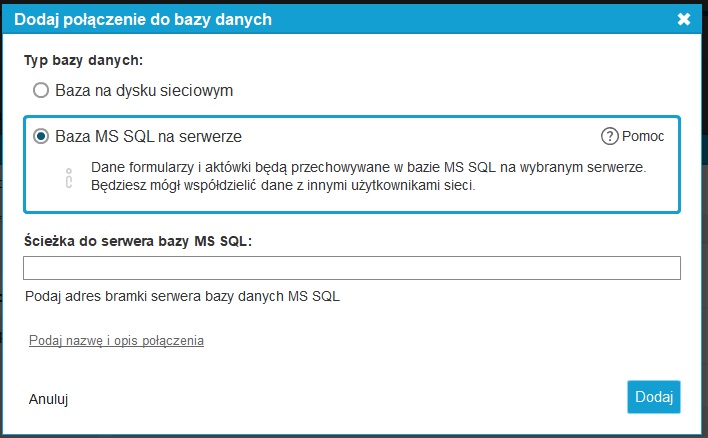The width and height of the screenshot is (708, 438).
Task: Close the Dodaj połączenie dialog with X
Action: click(x=684, y=19)
